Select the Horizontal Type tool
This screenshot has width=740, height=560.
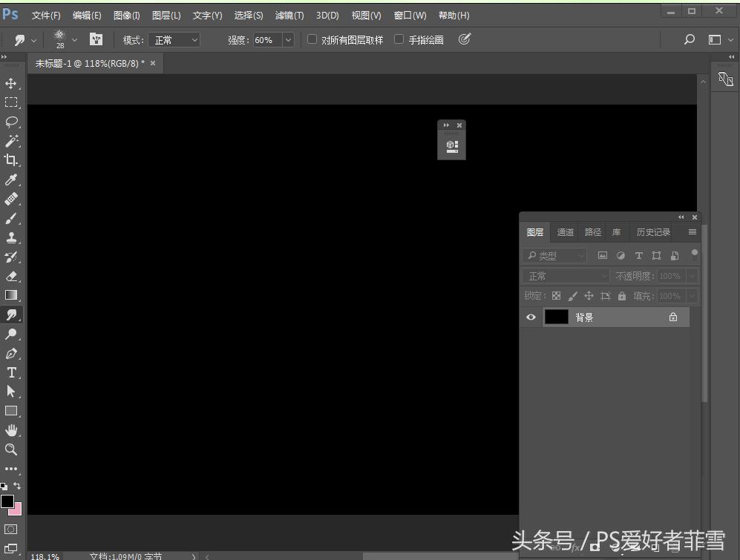click(x=10, y=372)
